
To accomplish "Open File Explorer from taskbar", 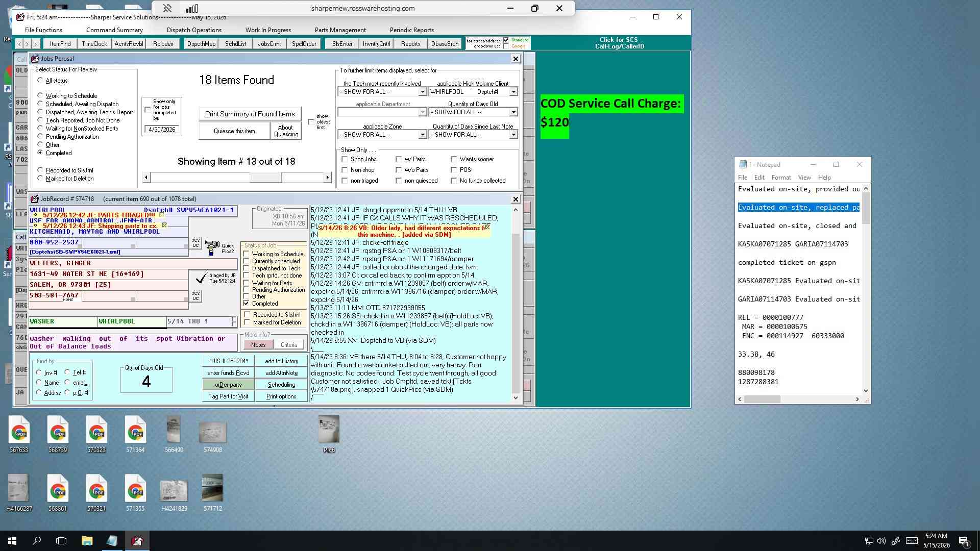I will (x=87, y=541).
